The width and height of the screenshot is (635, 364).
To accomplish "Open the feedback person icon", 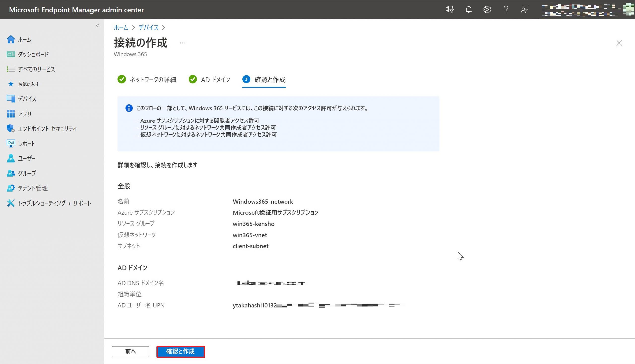I will click(524, 10).
